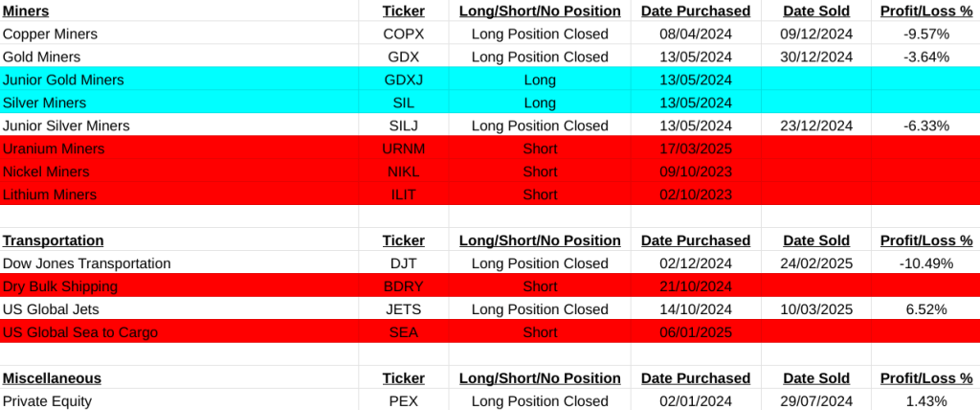Click the -9.57% profit/loss cell
Image resolution: width=980 pixels, height=410 pixels.
[925, 34]
